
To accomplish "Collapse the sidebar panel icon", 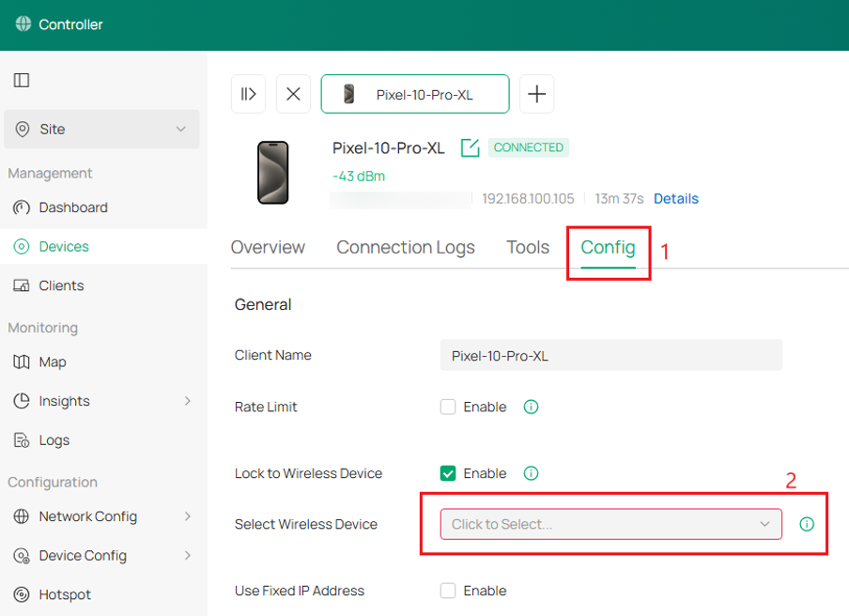I will [22, 80].
